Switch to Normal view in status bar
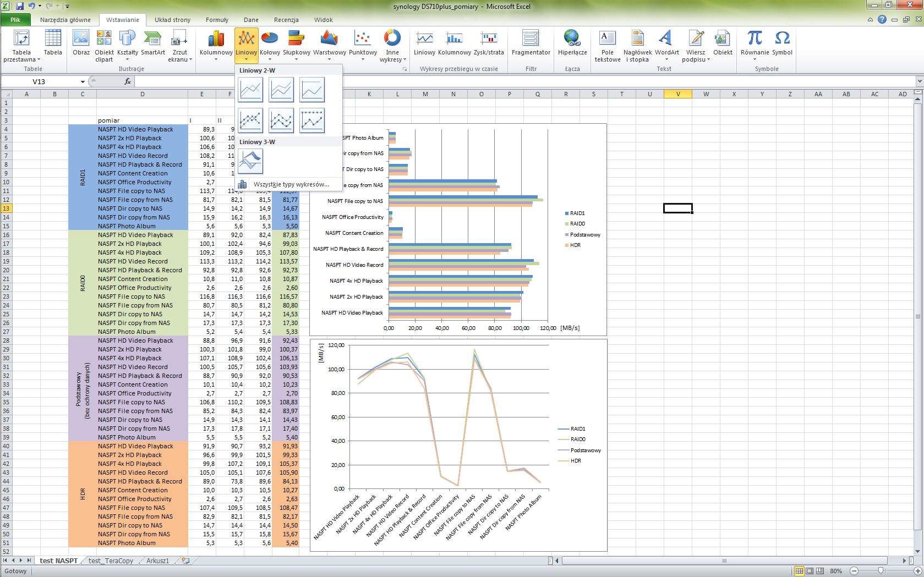Screen dimensions: 924x577 (800, 571)
